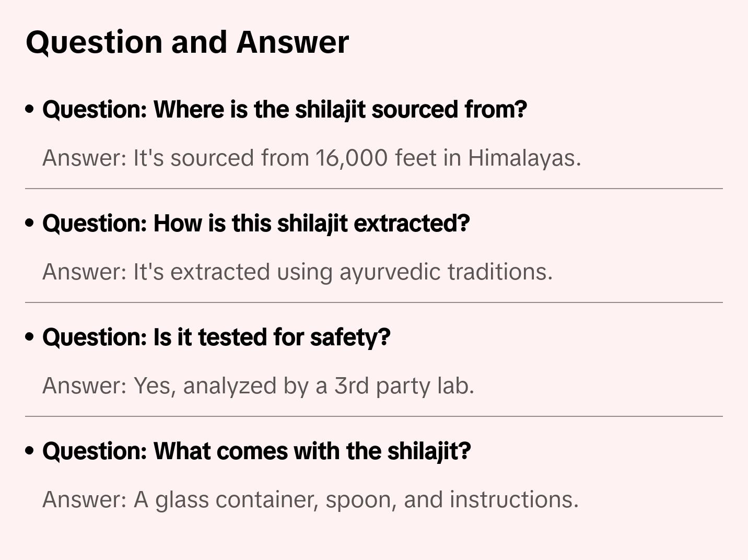The image size is (748, 560).
Task: Click the word "Himalayas" in the first answer
Action: point(523,158)
